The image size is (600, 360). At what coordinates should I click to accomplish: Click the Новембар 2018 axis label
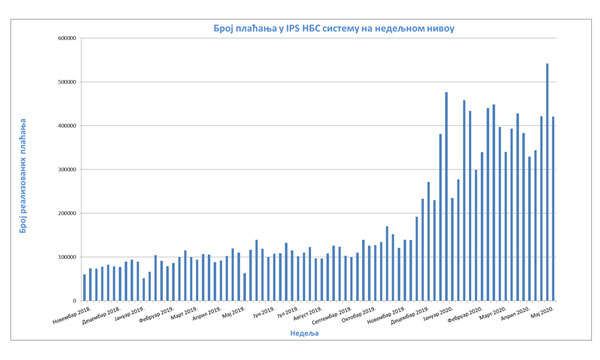pyautogui.click(x=72, y=315)
